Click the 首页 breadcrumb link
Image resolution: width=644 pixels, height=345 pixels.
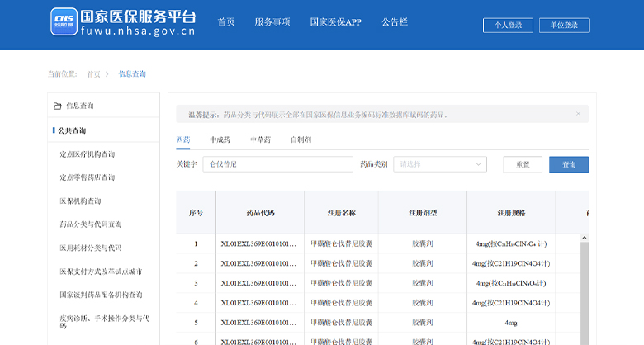tap(93, 74)
